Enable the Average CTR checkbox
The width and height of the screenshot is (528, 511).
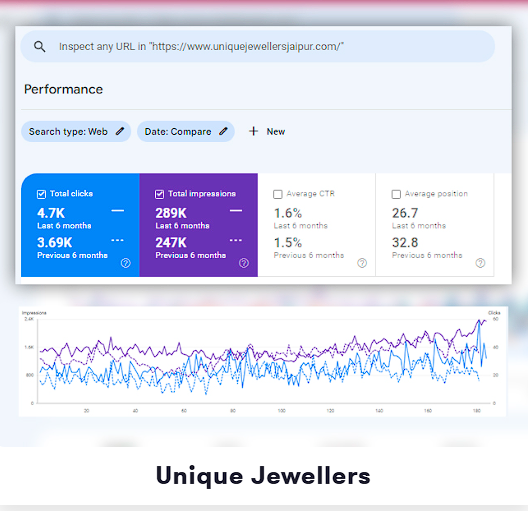278,194
